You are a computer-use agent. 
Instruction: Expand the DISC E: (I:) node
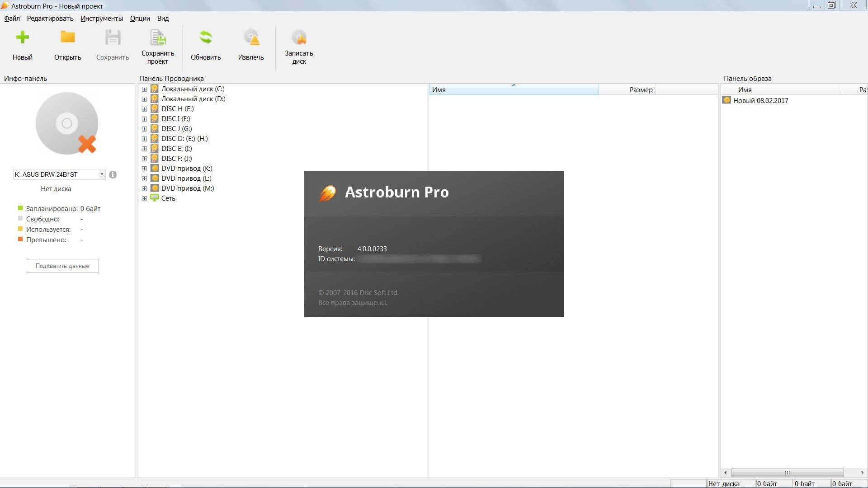(x=144, y=149)
